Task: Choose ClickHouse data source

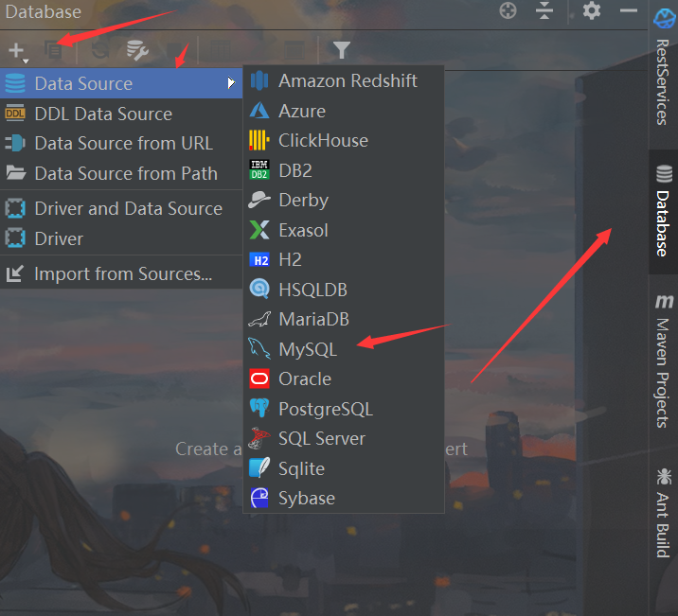Action: click(344, 140)
